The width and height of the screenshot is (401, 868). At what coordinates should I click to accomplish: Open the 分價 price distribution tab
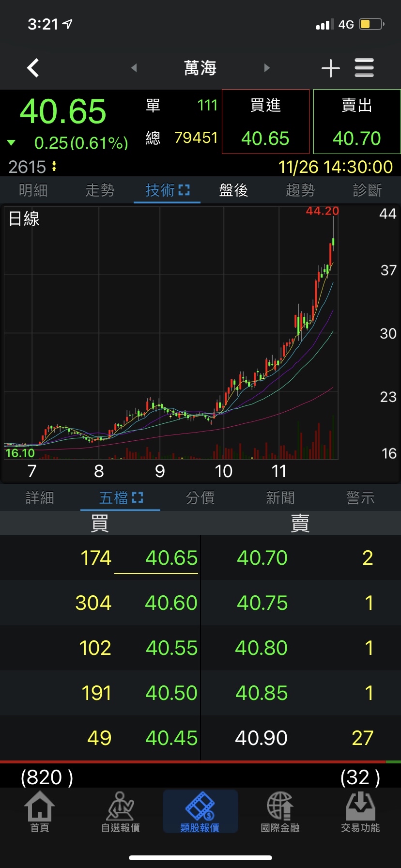click(x=200, y=498)
